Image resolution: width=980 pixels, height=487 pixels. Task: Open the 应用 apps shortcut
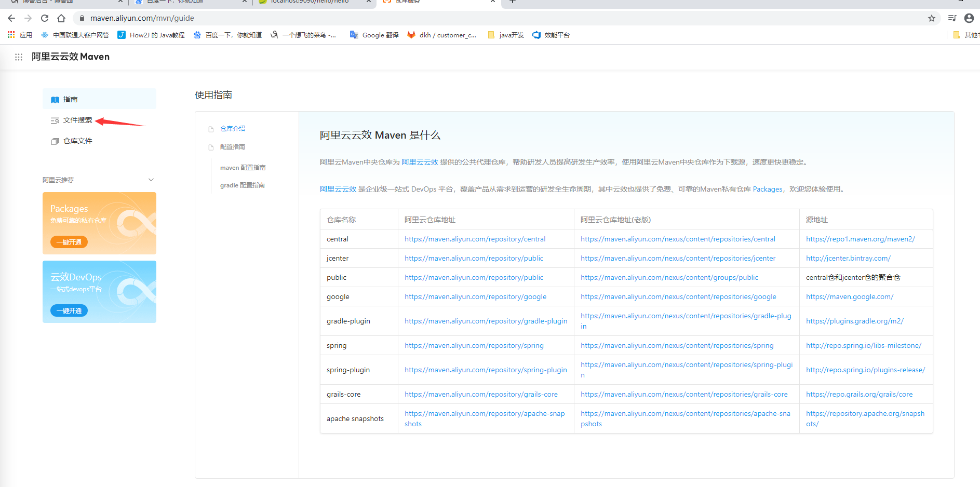[20, 35]
